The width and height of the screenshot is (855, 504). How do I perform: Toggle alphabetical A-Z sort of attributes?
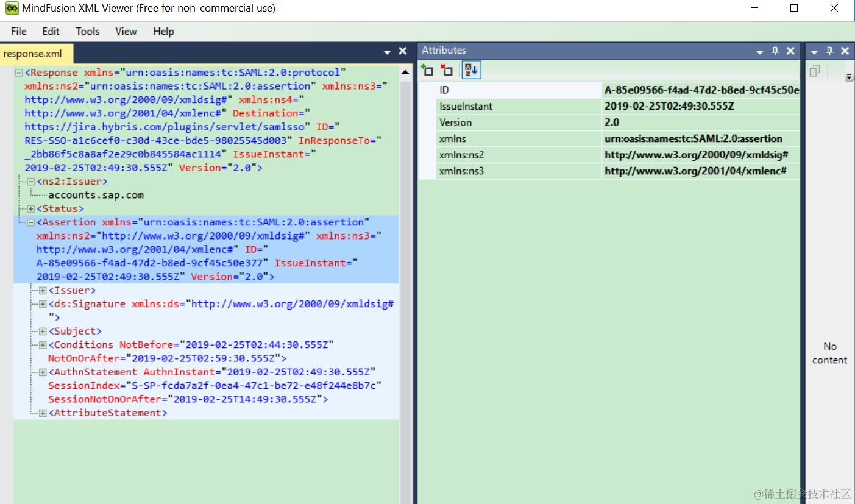coord(471,70)
